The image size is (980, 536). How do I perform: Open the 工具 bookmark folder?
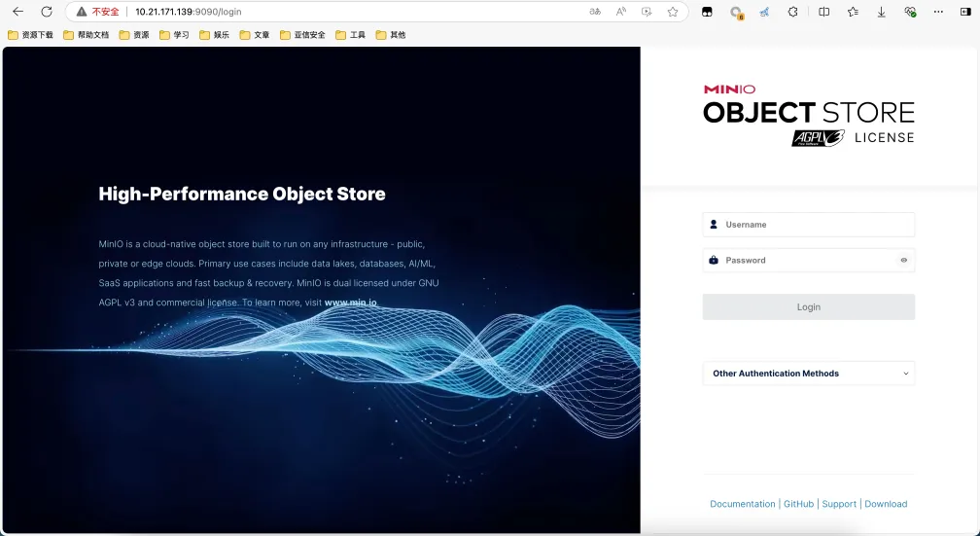(351, 35)
